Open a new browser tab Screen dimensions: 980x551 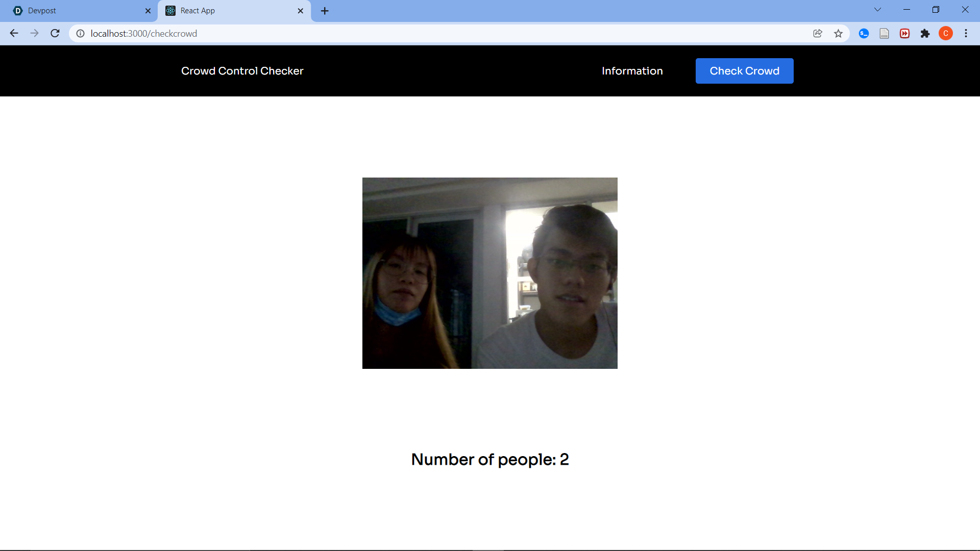coord(325,11)
